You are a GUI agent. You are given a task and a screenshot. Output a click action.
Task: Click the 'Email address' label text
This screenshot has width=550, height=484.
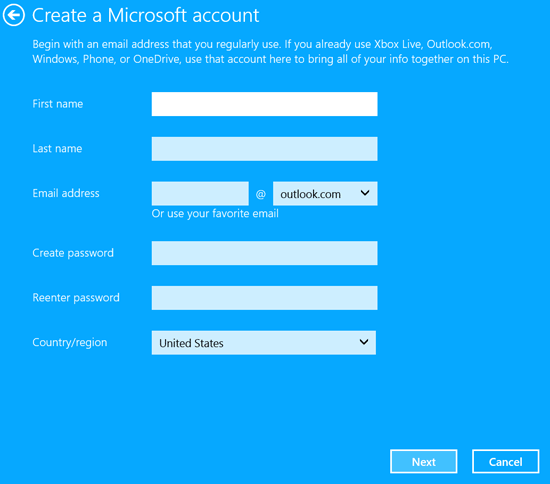(x=66, y=193)
